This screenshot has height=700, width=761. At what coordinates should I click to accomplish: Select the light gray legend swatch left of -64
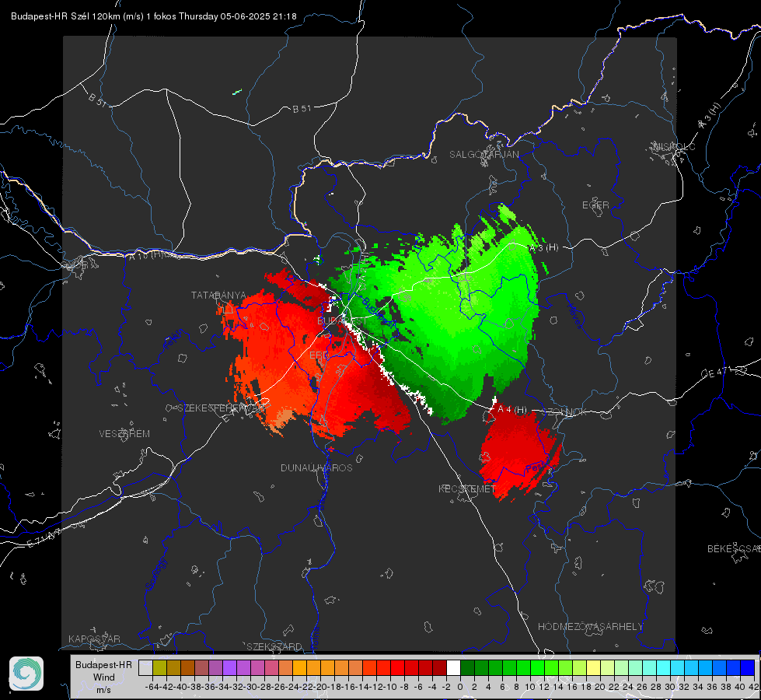pos(145,668)
